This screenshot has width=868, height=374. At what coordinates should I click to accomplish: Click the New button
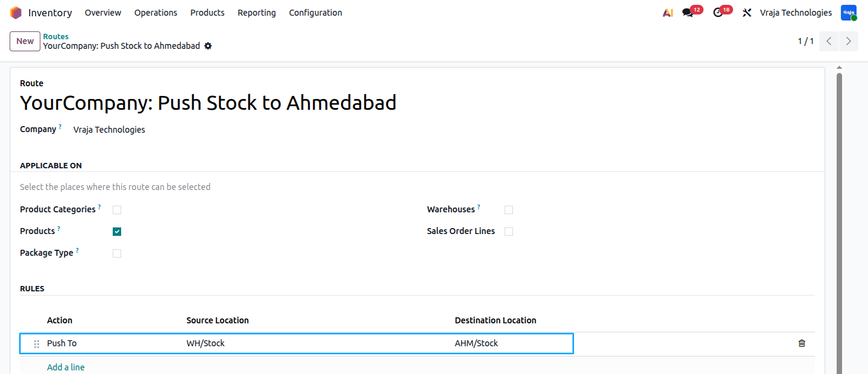point(25,41)
